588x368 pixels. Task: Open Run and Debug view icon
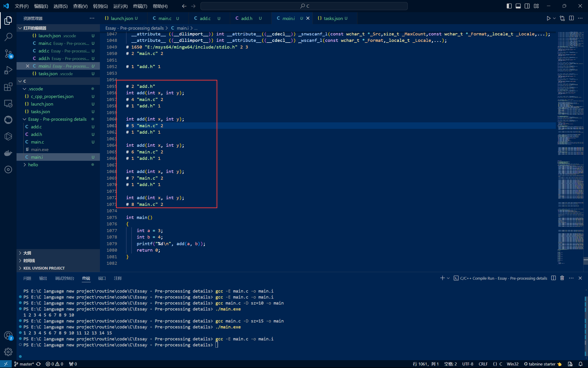[x=8, y=70]
